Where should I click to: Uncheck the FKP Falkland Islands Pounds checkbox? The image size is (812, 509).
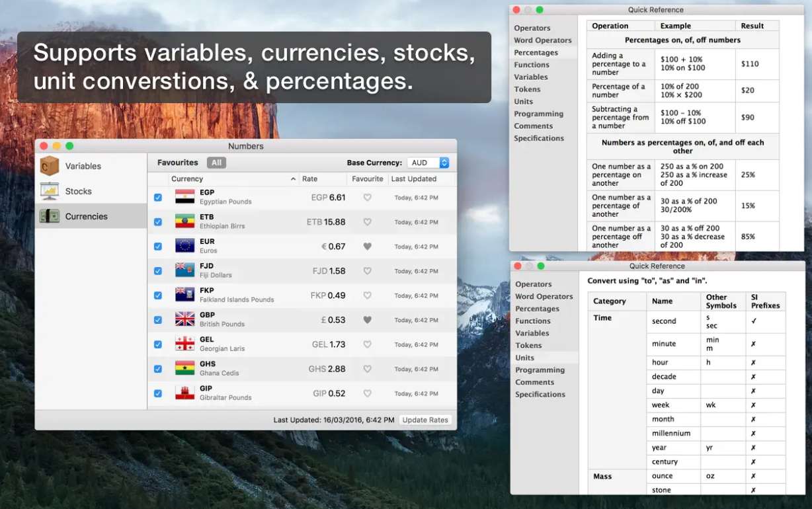point(157,295)
